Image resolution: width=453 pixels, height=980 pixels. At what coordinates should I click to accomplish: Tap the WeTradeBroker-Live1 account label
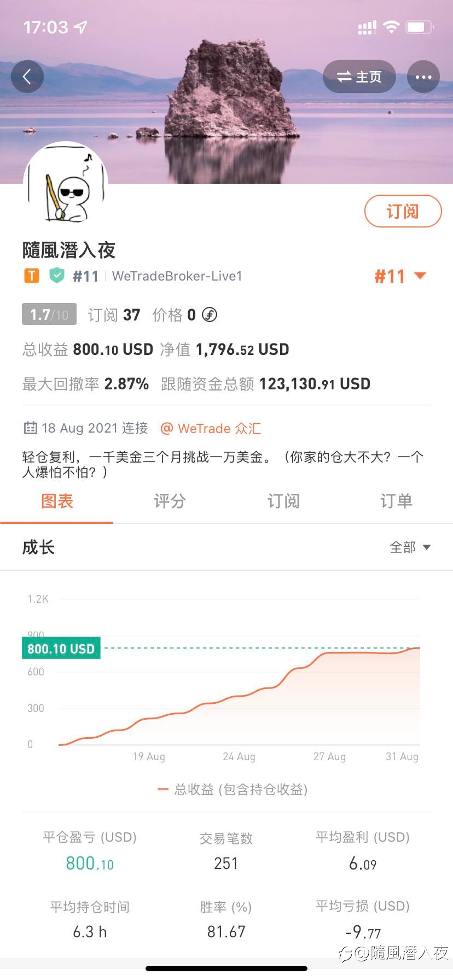[177, 276]
